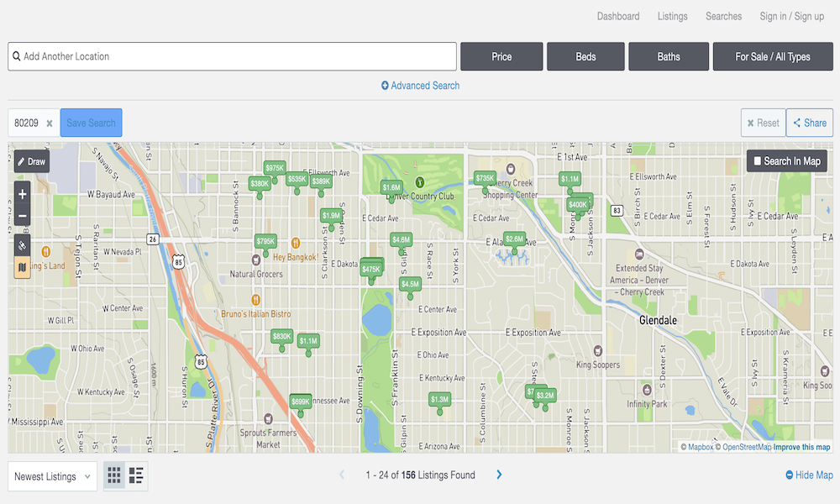The height and width of the screenshot is (504, 840).
Task: Click the Save Search button
Action: 91,123
